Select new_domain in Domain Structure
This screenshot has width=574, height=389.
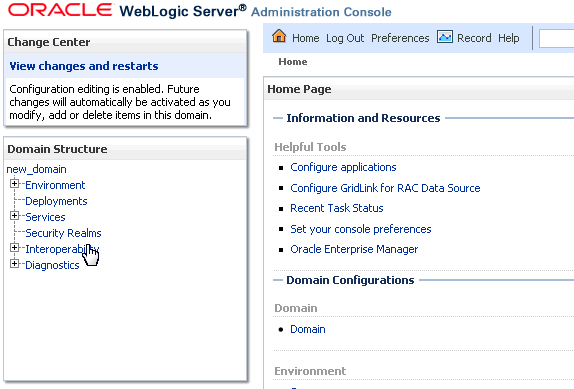pyautogui.click(x=36, y=169)
